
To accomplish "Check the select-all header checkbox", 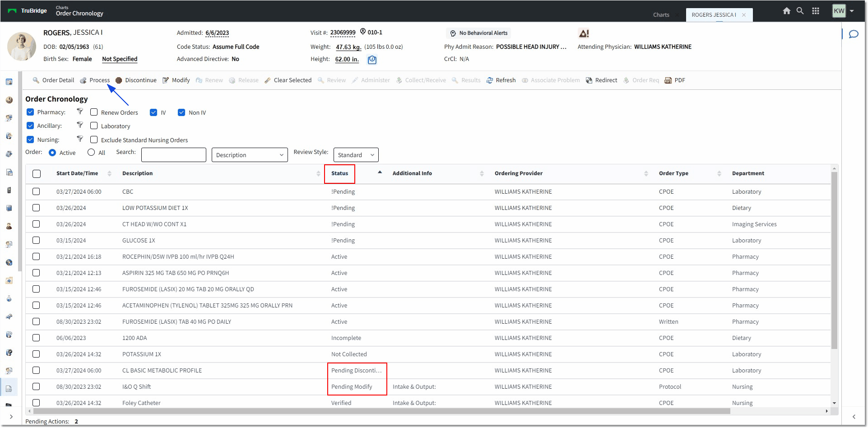I will tap(37, 174).
